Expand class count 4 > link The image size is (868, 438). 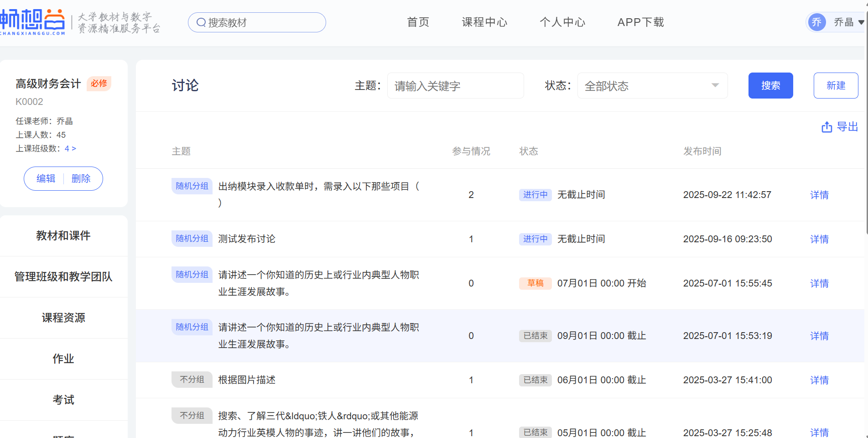[x=70, y=149]
